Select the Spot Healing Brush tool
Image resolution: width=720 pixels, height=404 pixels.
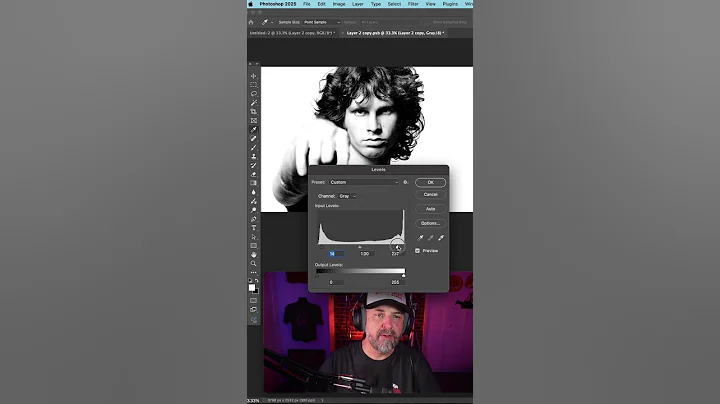point(253,138)
